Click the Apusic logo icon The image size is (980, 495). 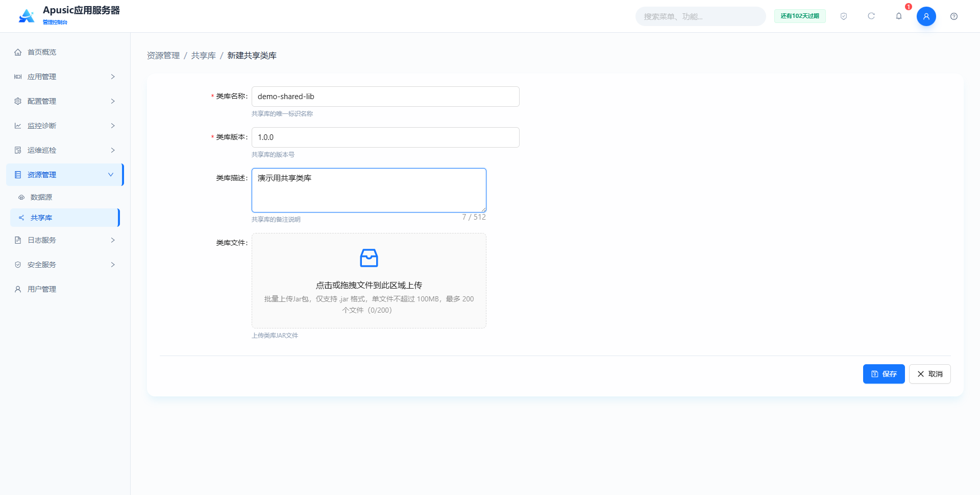(27, 16)
